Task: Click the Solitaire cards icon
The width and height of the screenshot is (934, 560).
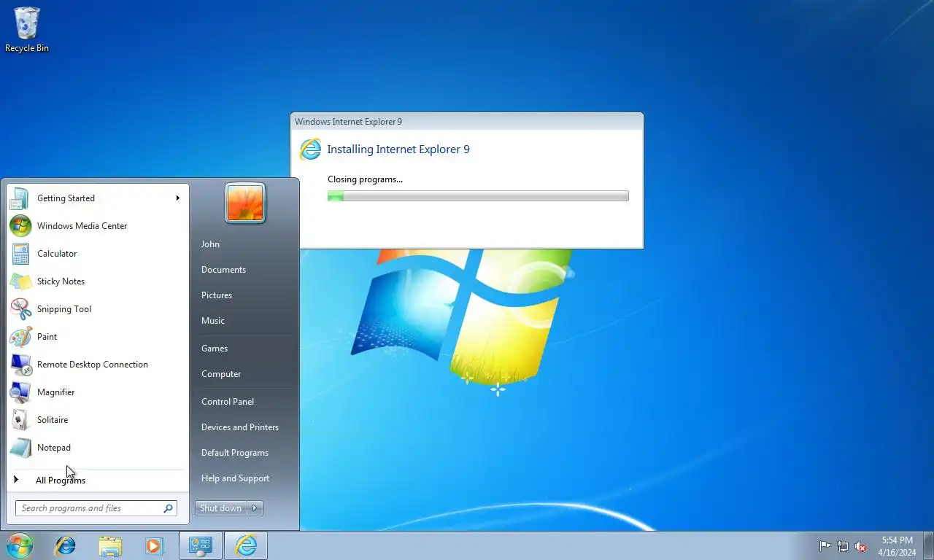Action: 20,420
